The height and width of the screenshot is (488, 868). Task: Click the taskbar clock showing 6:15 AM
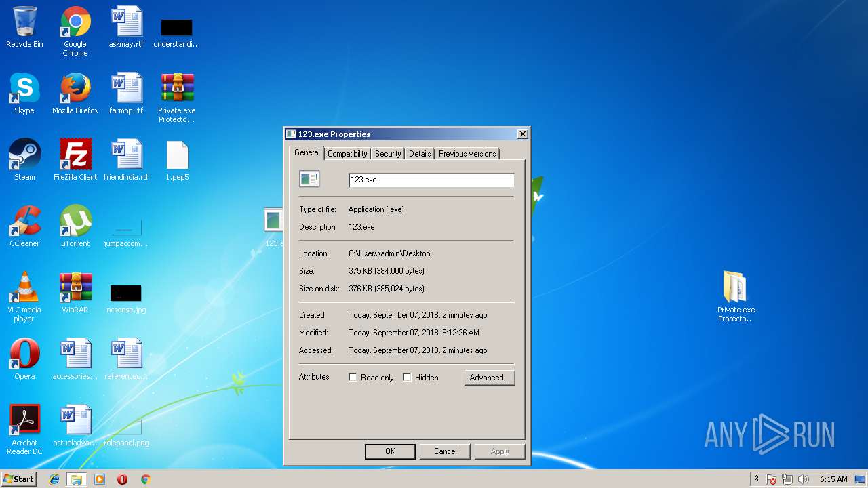(833, 479)
